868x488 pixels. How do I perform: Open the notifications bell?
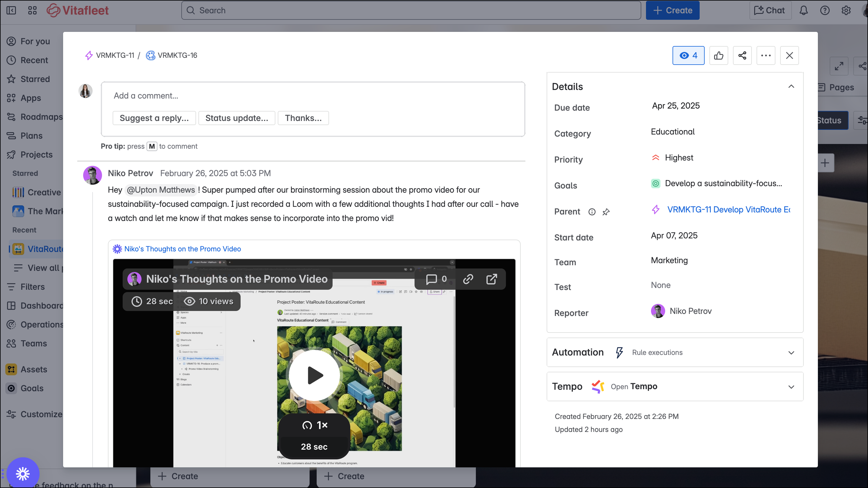point(803,10)
